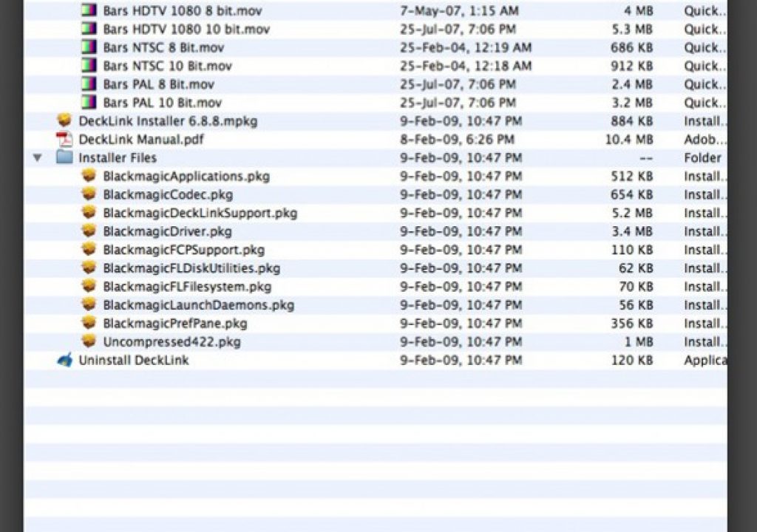Select file name Bars NTSC 10 Bit.mov
Screen dimensions: 757x532
[168, 66]
